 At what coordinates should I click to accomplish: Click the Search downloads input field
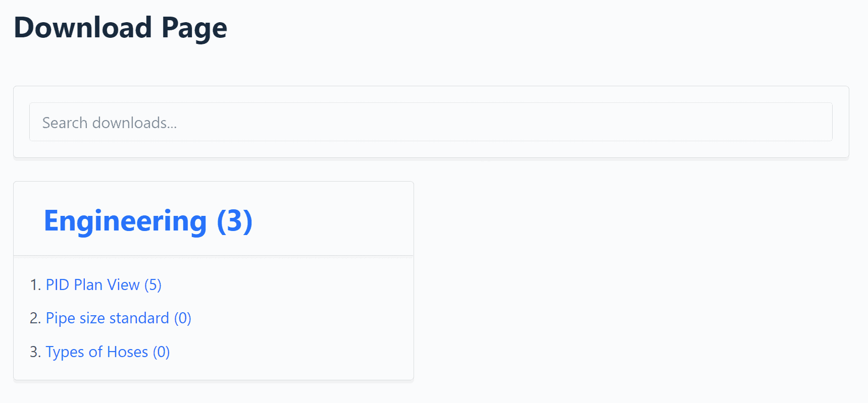430,122
